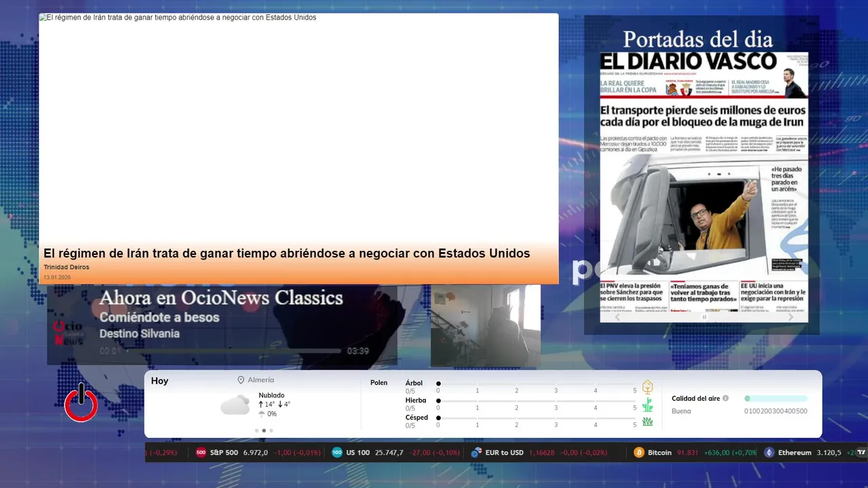Open the Irán negotiation headline article

pyautogui.click(x=287, y=253)
